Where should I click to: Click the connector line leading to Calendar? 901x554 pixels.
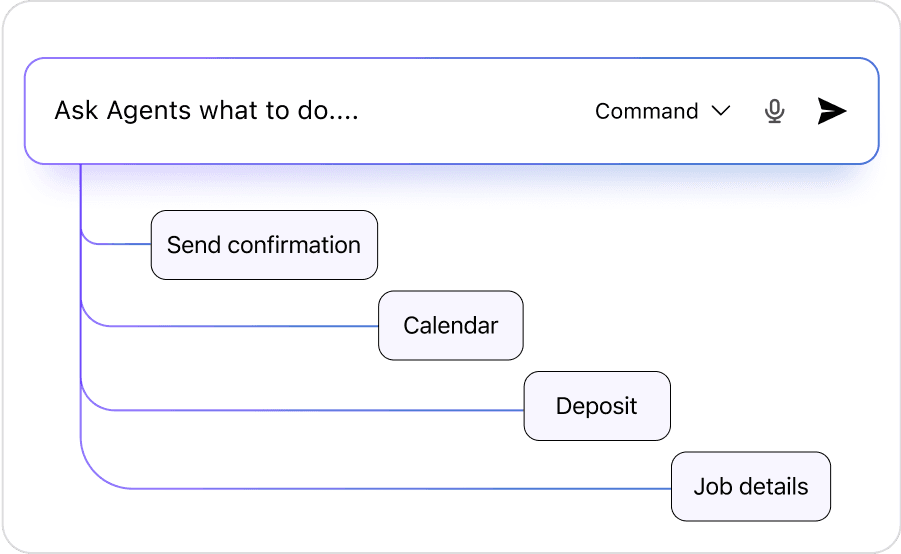tap(240, 326)
